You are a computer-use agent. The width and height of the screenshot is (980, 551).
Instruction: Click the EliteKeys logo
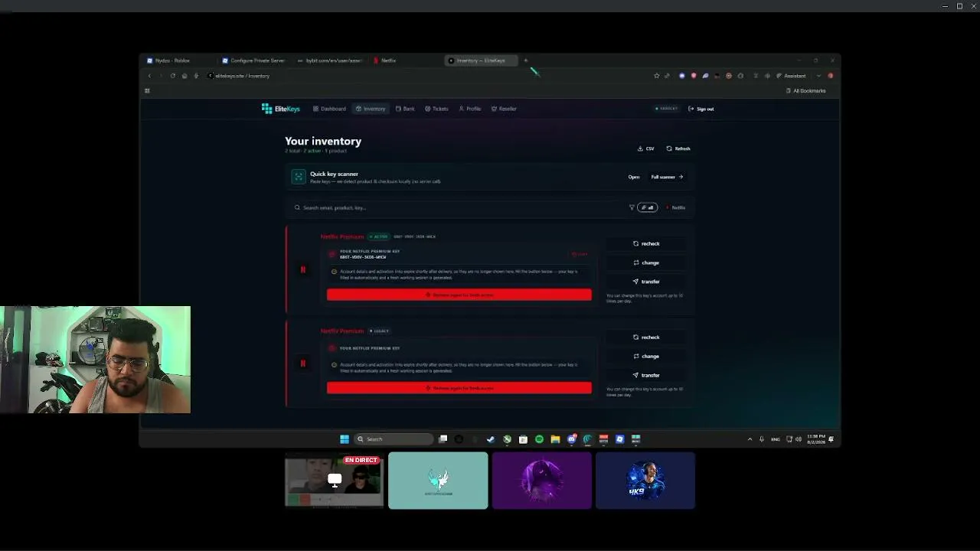click(281, 109)
